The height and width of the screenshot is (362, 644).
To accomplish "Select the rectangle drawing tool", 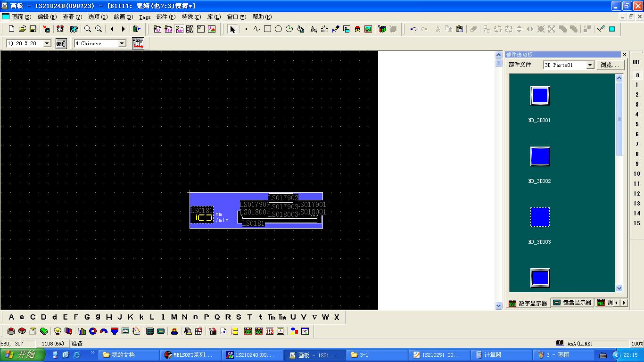I will coord(267,29).
